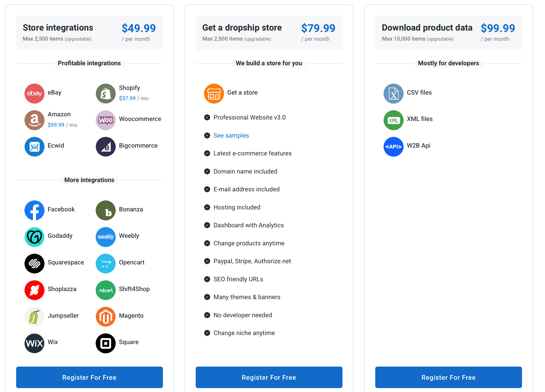The width and height of the screenshot is (545, 392).
Task: Click the checkmark badge beside Hosting included
Action: [207, 207]
